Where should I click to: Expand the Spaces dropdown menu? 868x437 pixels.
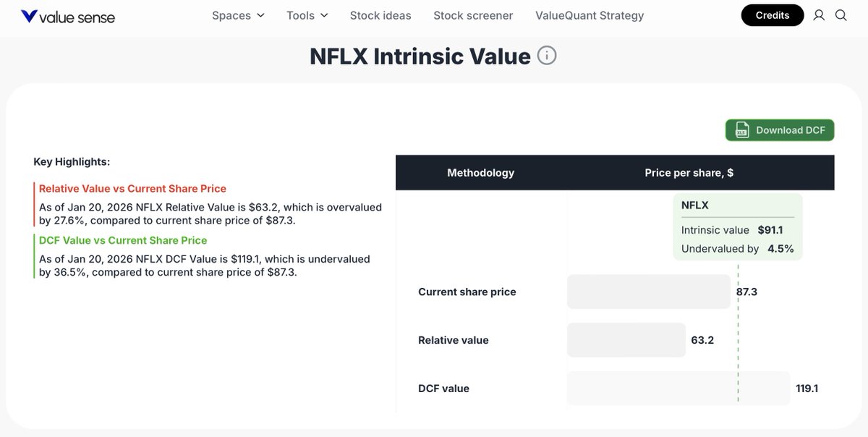(x=238, y=15)
